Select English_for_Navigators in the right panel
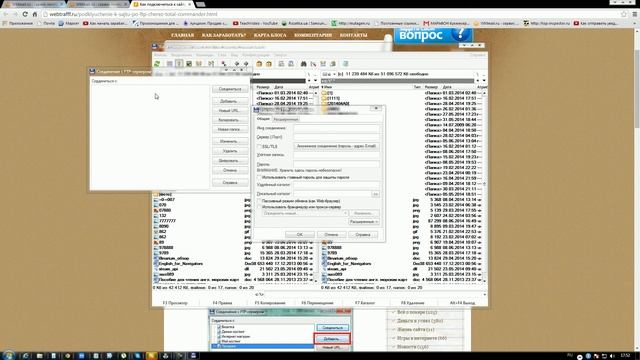The height and width of the screenshot is (360, 640). click(349, 264)
